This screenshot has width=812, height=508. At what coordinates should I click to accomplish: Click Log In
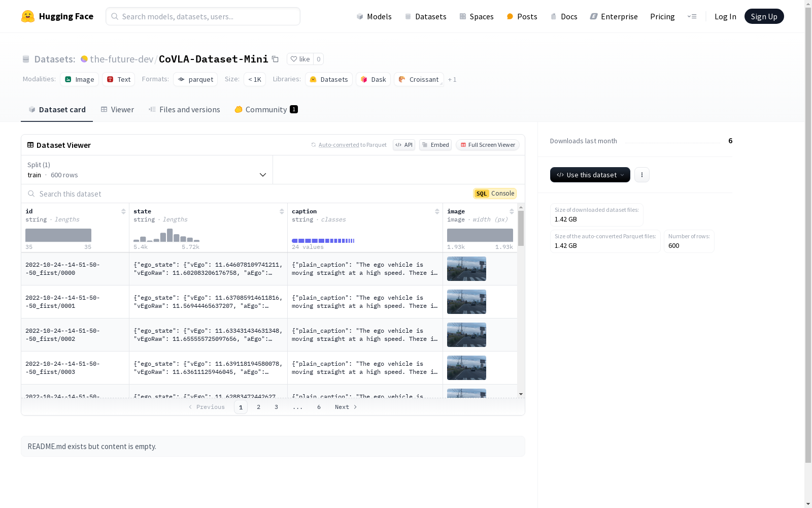[x=725, y=16]
